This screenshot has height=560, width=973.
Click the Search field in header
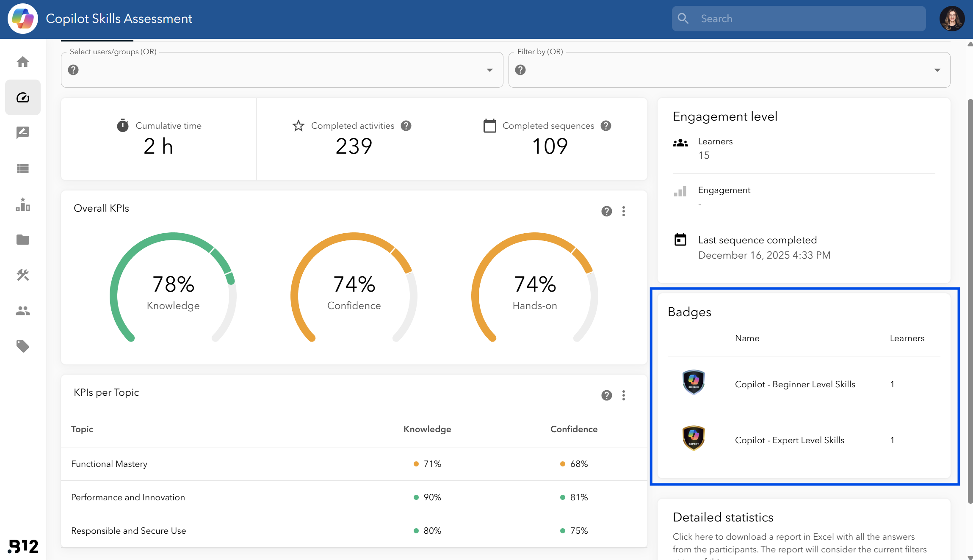tap(799, 19)
